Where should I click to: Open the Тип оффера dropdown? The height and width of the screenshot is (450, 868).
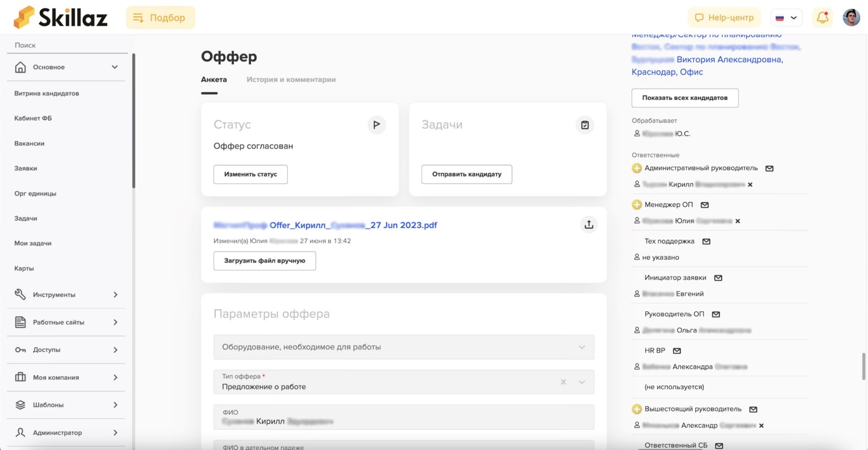[581, 382]
